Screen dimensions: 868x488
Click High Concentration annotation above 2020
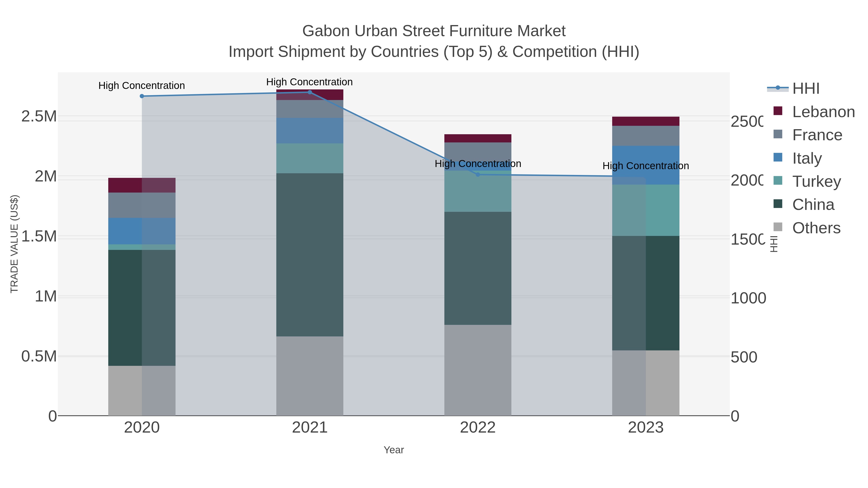click(142, 86)
